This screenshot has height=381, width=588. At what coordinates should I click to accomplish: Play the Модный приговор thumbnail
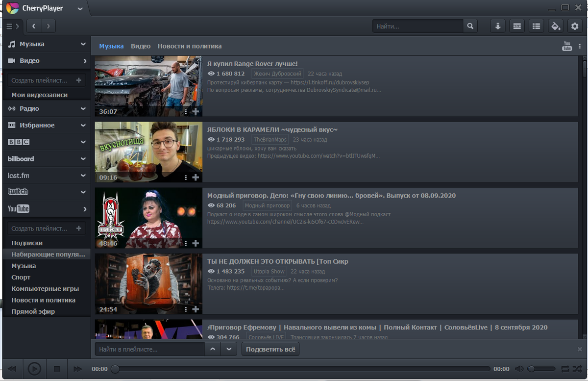coord(148,218)
